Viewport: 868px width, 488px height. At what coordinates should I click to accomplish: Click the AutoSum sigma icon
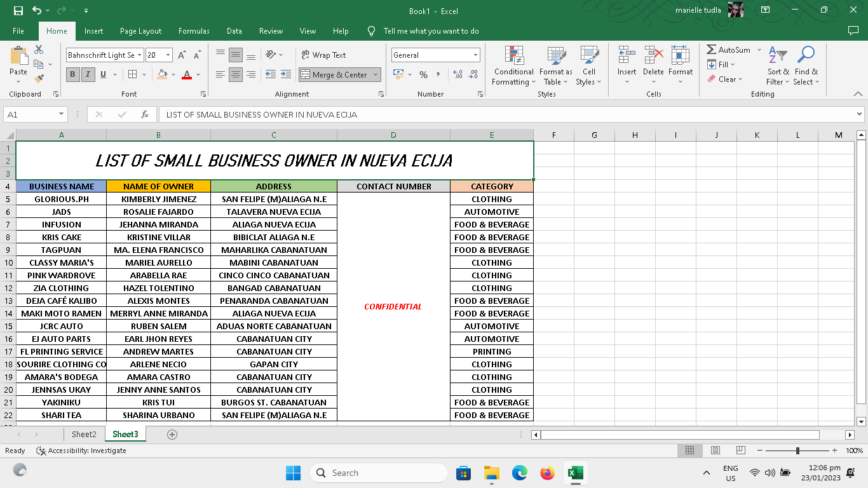(x=712, y=50)
